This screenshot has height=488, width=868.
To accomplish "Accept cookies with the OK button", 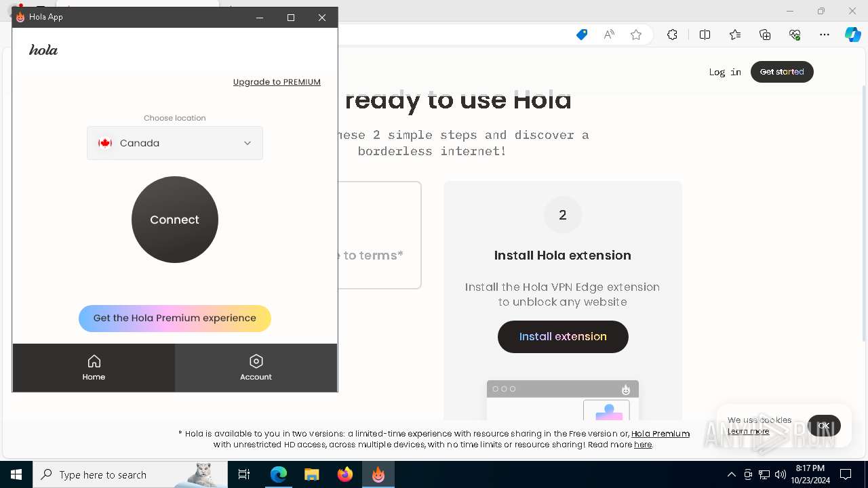I will pyautogui.click(x=824, y=426).
